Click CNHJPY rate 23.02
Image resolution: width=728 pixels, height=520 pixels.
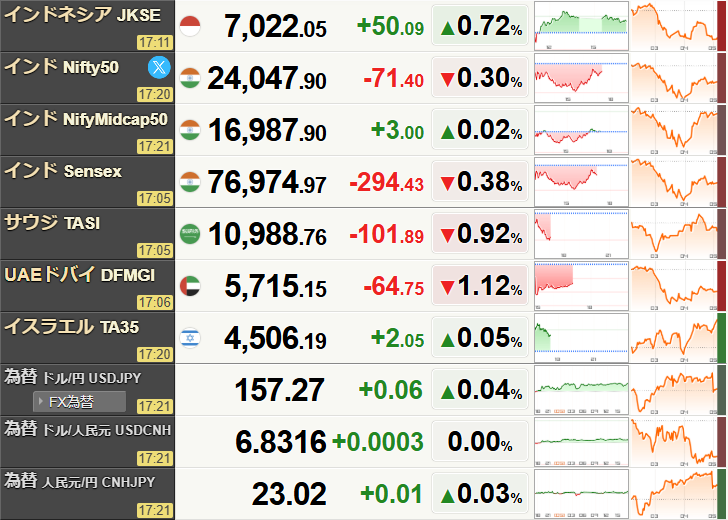[289, 494]
